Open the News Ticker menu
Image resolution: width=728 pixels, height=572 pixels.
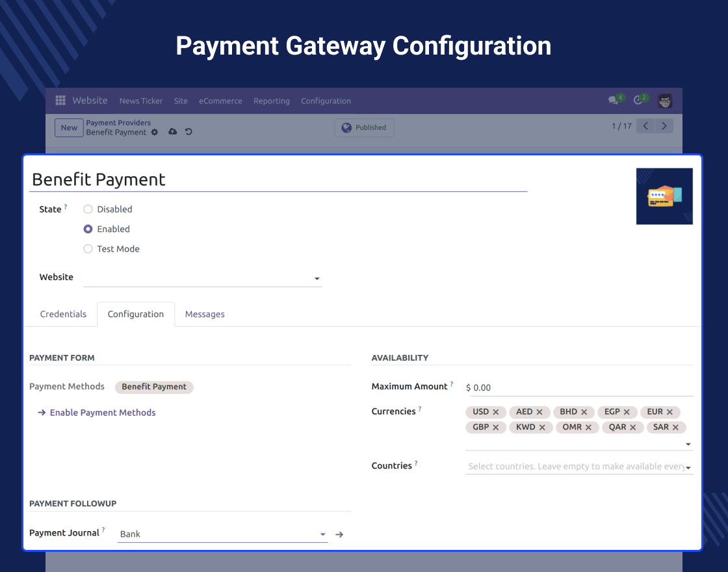[141, 101]
